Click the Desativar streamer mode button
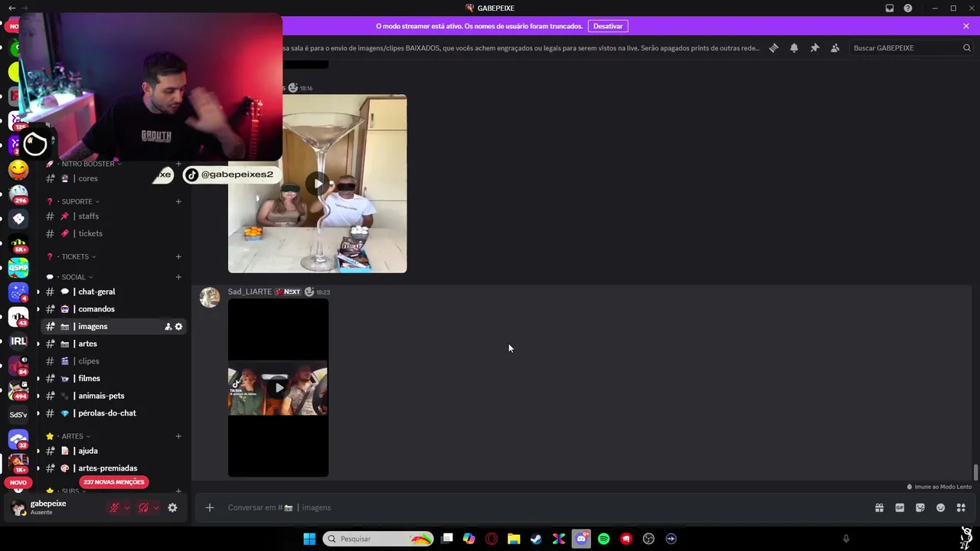Image resolution: width=980 pixels, height=551 pixels. pos(608,26)
